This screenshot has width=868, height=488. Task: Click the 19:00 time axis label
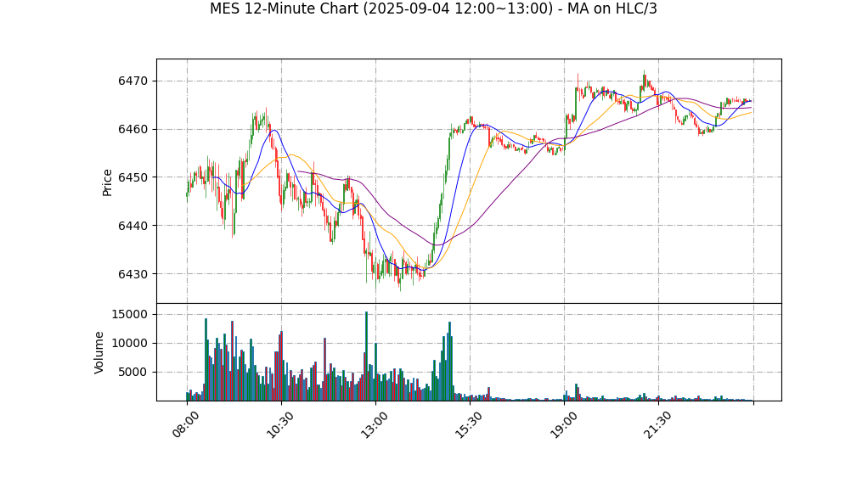[563, 424]
